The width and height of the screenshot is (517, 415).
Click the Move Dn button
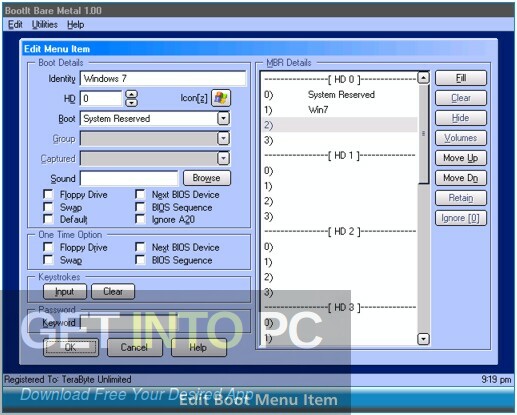pos(461,178)
